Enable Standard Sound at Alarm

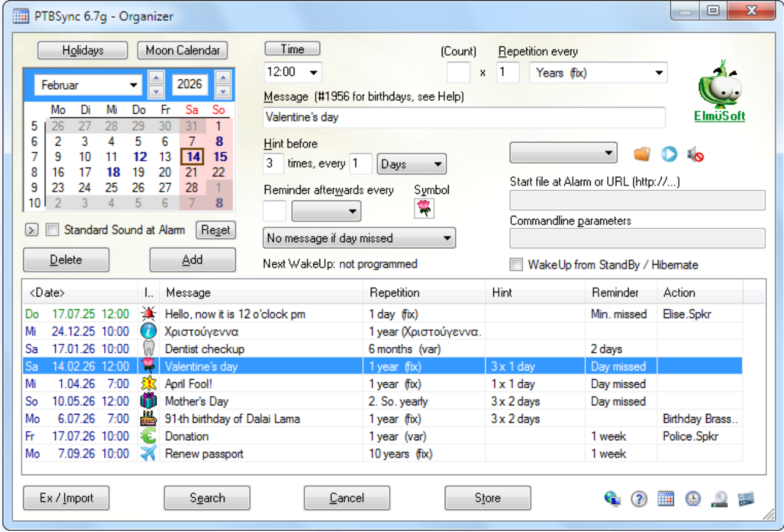click(x=52, y=230)
